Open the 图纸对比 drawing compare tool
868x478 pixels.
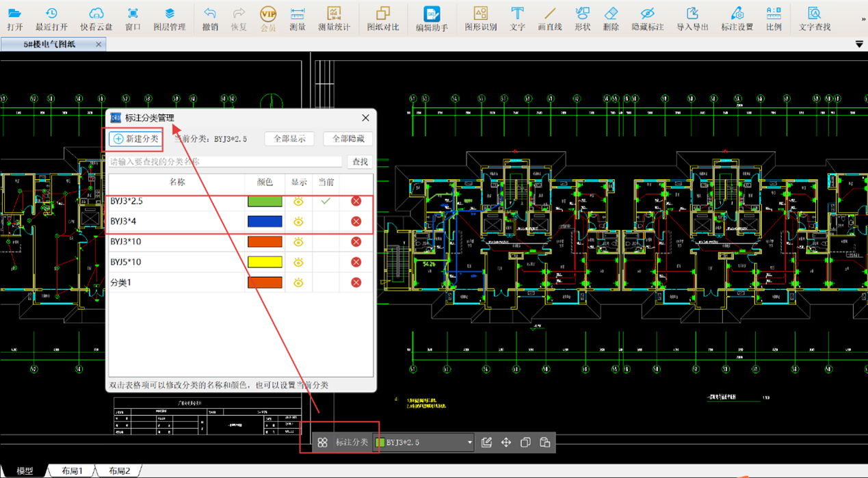pyautogui.click(x=383, y=18)
